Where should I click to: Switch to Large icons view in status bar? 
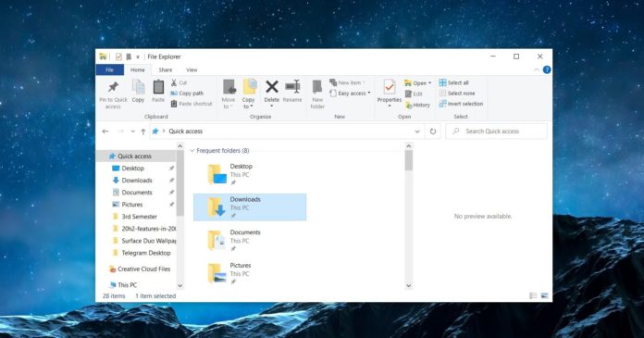click(x=545, y=295)
